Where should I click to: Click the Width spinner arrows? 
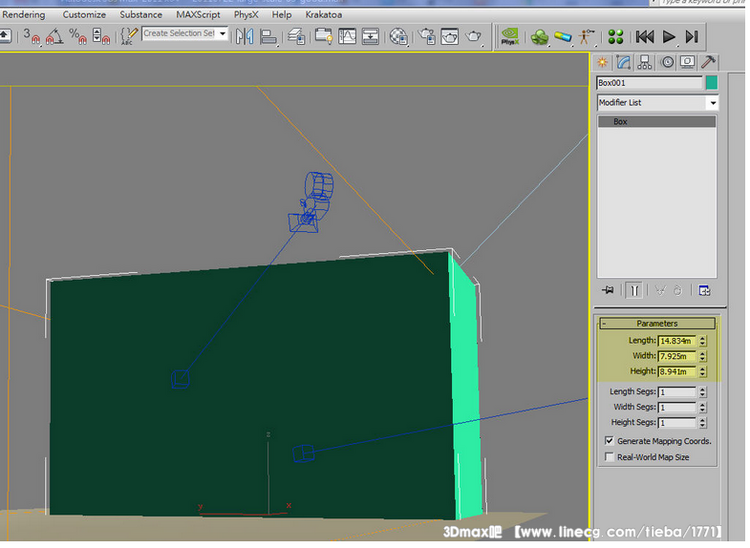(702, 357)
